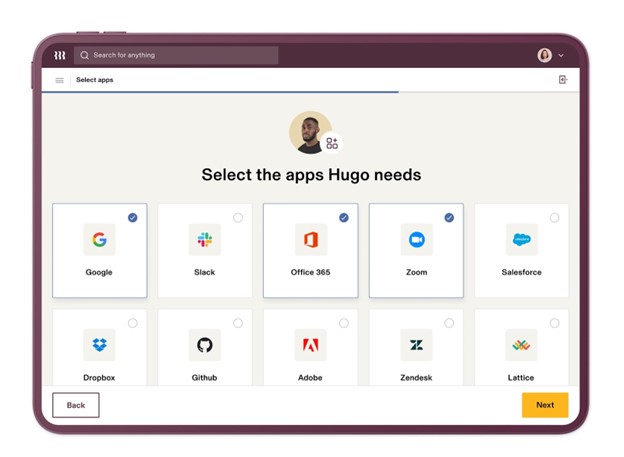This screenshot has width=624, height=457.
Task: Click the blue progress bar
Action: tap(220, 92)
